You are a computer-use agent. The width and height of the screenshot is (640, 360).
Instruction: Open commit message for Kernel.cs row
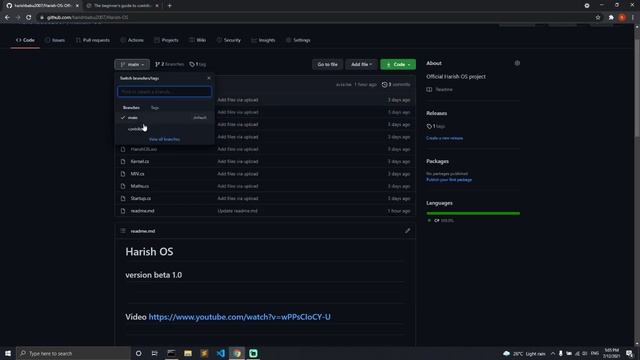[x=238, y=162]
